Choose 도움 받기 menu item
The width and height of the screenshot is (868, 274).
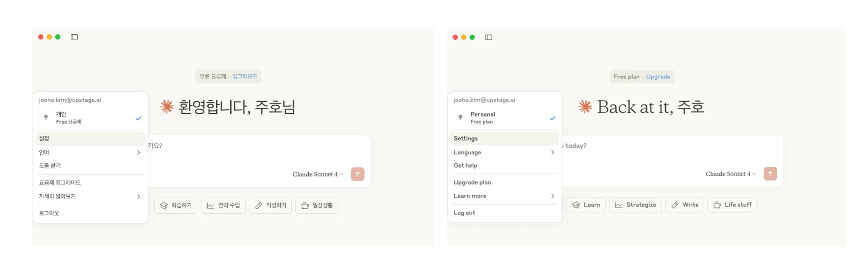[90, 165]
